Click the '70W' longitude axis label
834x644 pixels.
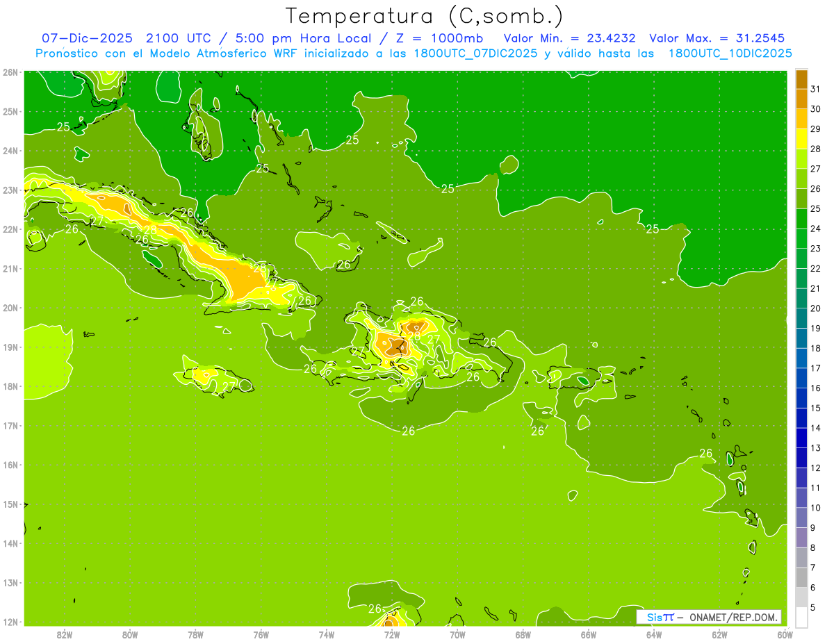(457, 634)
